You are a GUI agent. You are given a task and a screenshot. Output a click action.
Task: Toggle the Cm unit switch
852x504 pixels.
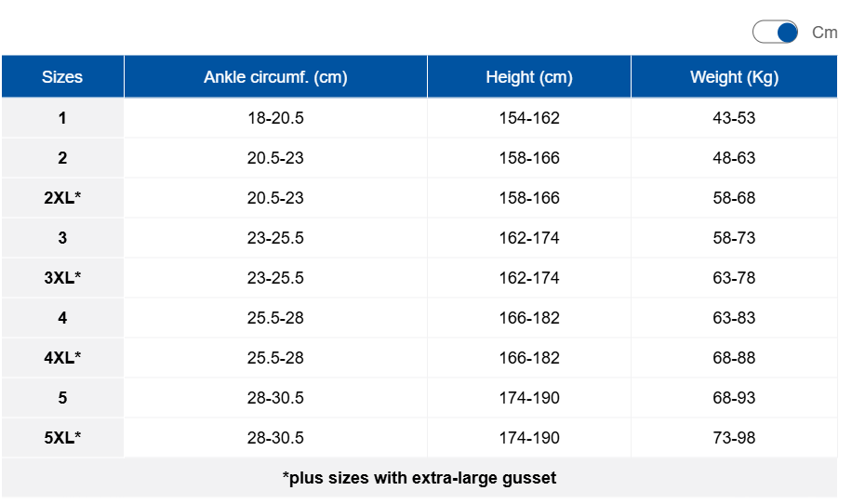point(775,32)
